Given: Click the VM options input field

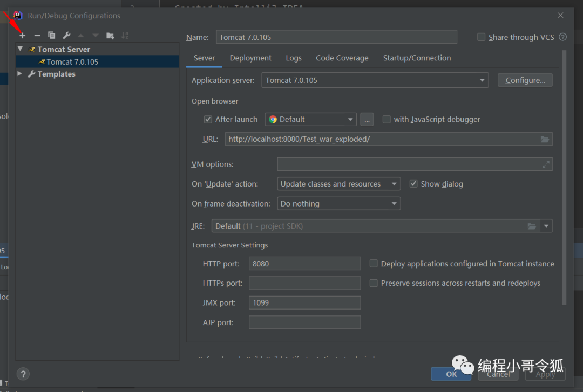Looking at the screenshot, I should 415,164.
